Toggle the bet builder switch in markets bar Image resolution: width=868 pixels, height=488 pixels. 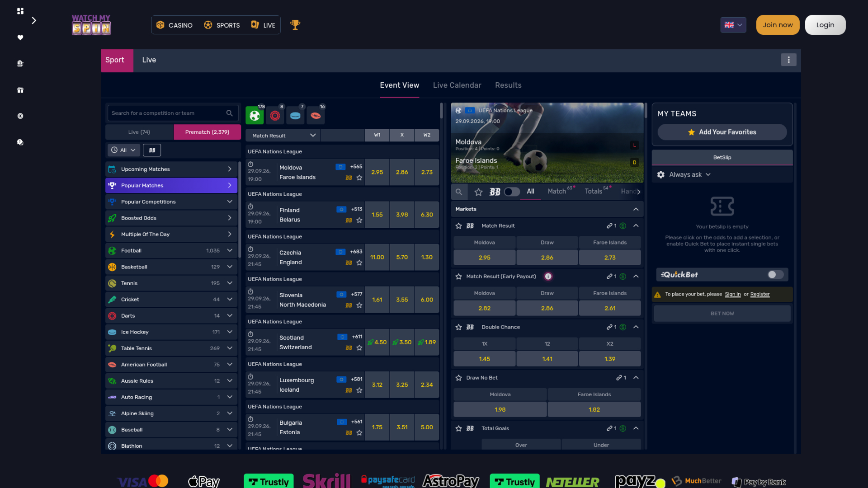(x=512, y=192)
